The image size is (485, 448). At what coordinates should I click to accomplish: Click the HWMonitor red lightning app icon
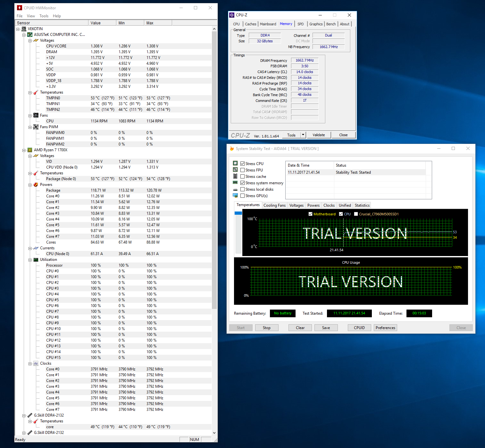pos(20,8)
